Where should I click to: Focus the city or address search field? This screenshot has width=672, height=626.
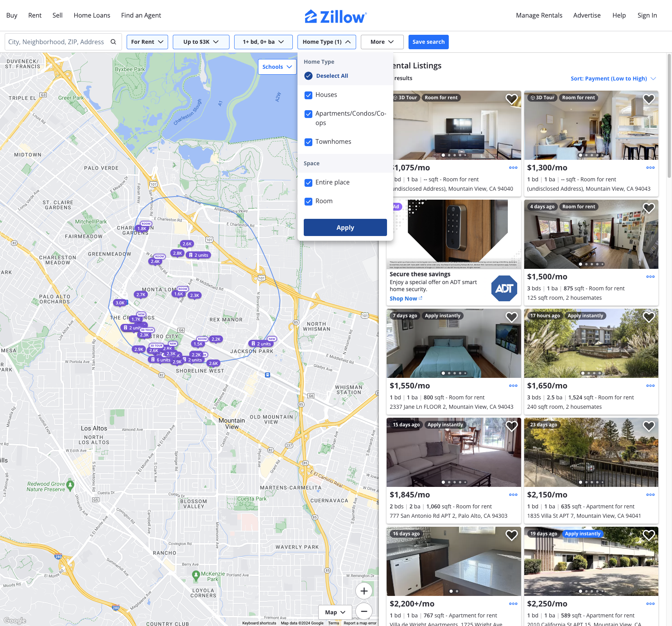pos(56,42)
